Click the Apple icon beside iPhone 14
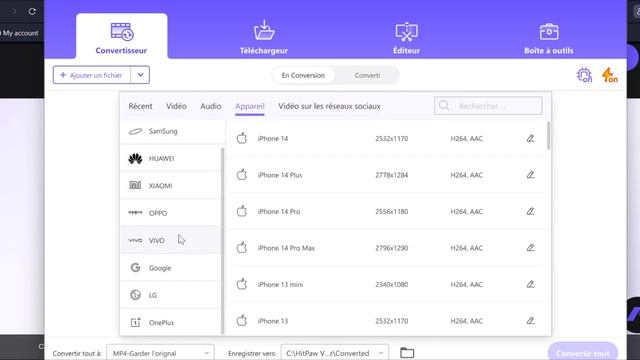The width and height of the screenshot is (640, 360). (242, 138)
